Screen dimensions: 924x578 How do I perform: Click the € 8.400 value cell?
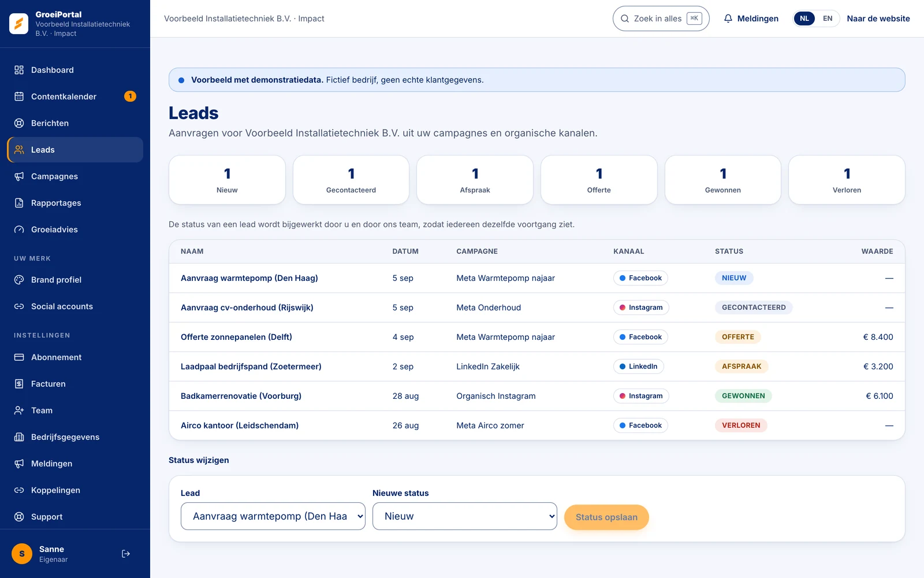tap(878, 337)
